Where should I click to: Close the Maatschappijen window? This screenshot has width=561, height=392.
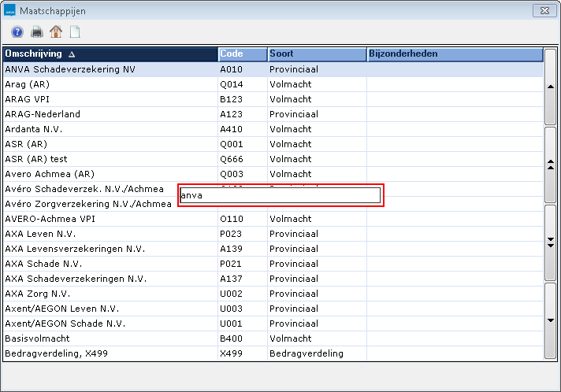point(541,10)
